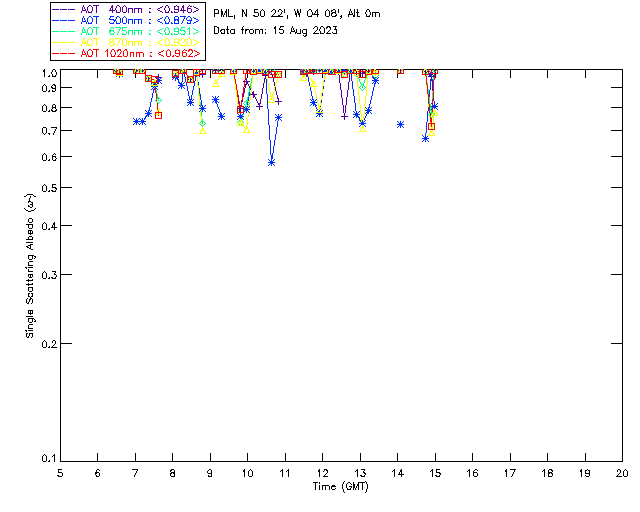The width and height of the screenshot is (640, 512).
Task: Select the PML station location text
Action: click(x=297, y=14)
